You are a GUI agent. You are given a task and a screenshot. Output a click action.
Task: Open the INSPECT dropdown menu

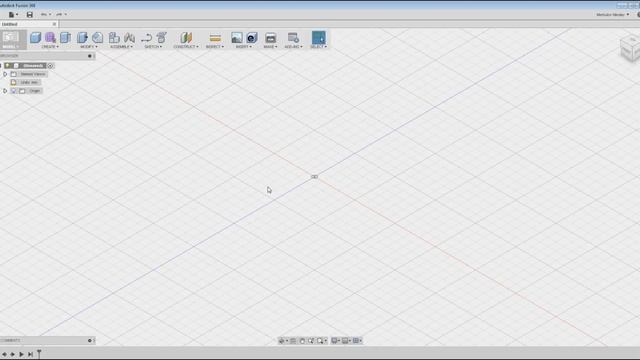pyautogui.click(x=215, y=47)
